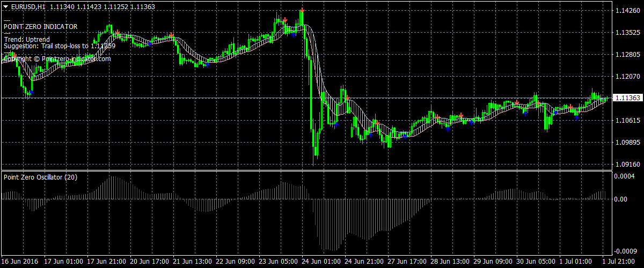Click the 1.12070 price level label
The image size is (644, 268).
pyautogui.click(x=627, y=77)
